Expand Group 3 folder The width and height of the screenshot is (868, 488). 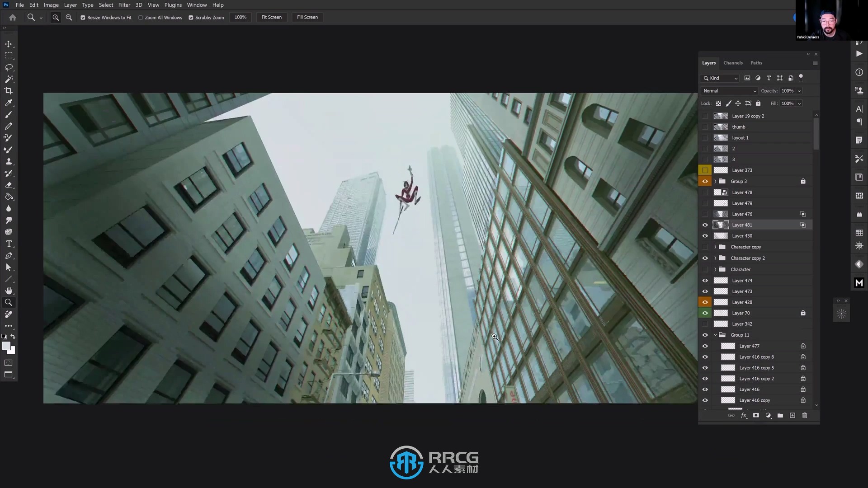click(x=715, y=181)
